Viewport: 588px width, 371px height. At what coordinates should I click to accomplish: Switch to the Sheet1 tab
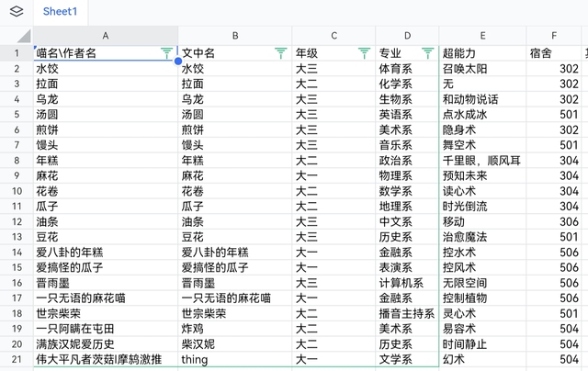tap(61, 12)
